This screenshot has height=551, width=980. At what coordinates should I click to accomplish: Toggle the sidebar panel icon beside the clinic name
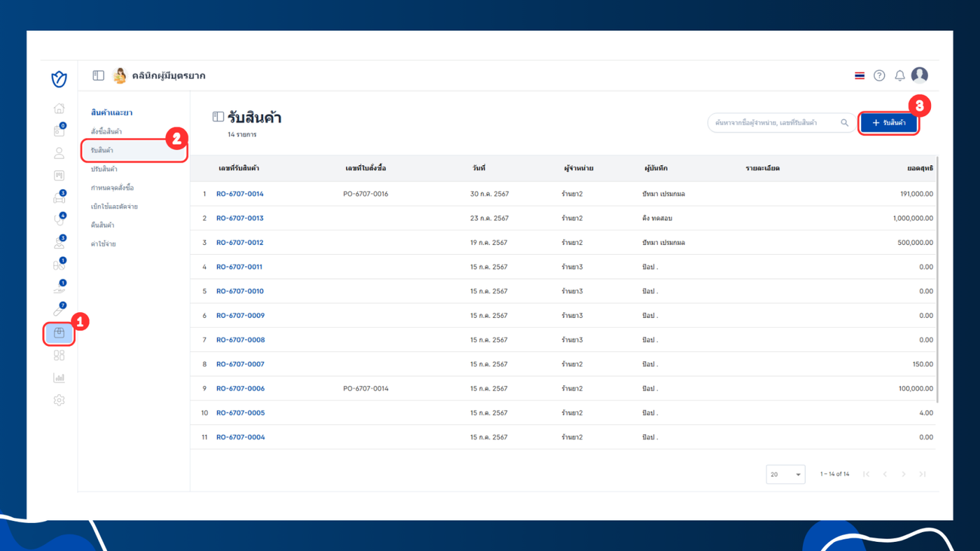tap(98, 76)
